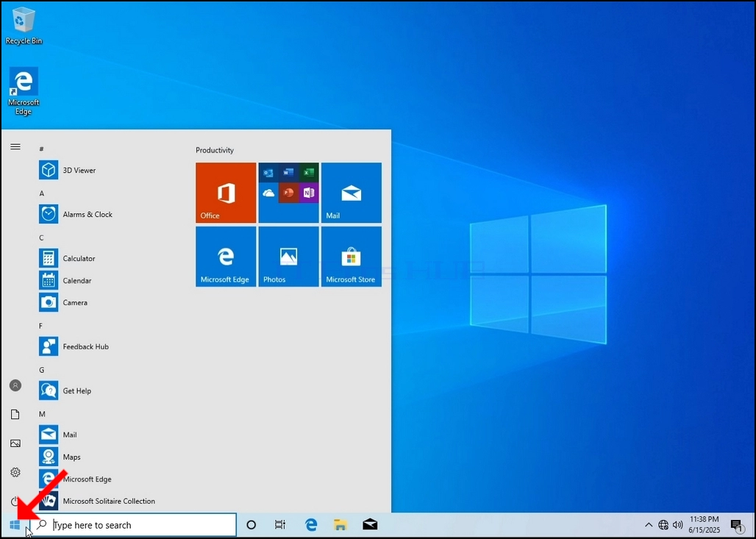This screenshot has width=756, height=539.
Task: Click the network globe tray icon
Action: coord(663,525)
